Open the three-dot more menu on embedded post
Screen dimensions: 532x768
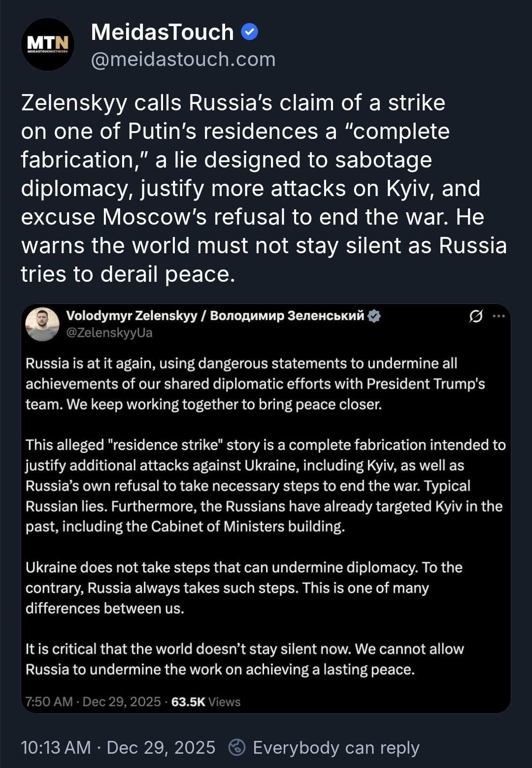point(499,316)
